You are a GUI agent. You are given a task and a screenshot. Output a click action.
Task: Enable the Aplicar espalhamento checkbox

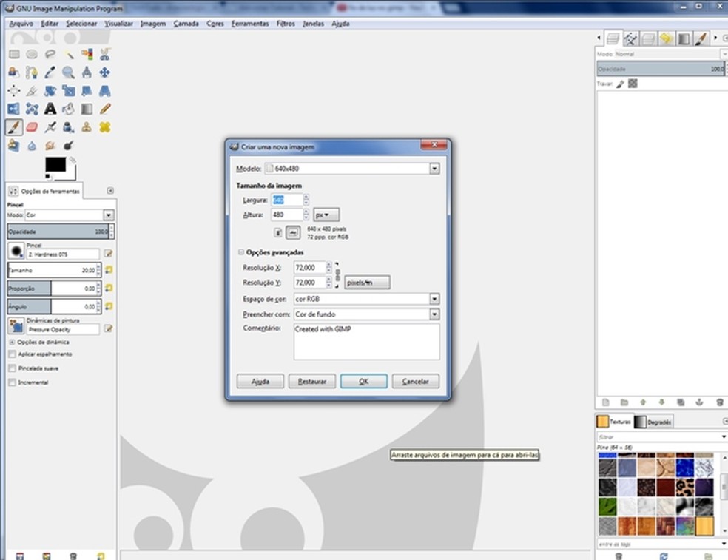pyautogui.click(x=12, y=354)
